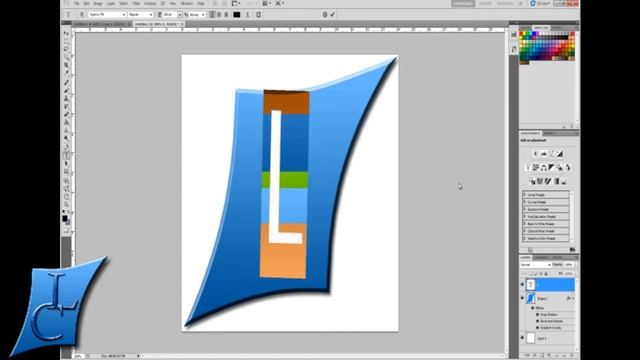The width and height of the screenshot is (640, 360).
Task: Select the Path Selection tool
Action: (x=67, y=163)
